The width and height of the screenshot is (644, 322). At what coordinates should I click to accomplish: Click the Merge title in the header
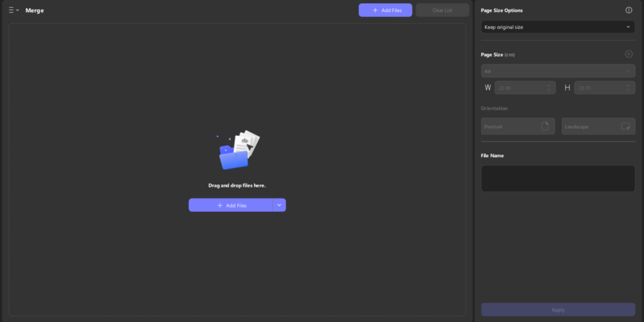pyautogui.click(x=35, y=10)
